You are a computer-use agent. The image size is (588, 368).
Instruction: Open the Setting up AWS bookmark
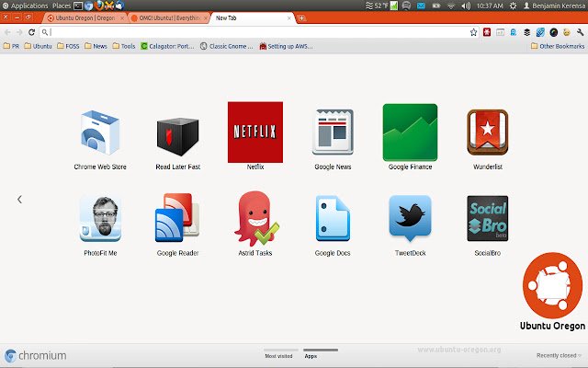[x=286, y=46]
